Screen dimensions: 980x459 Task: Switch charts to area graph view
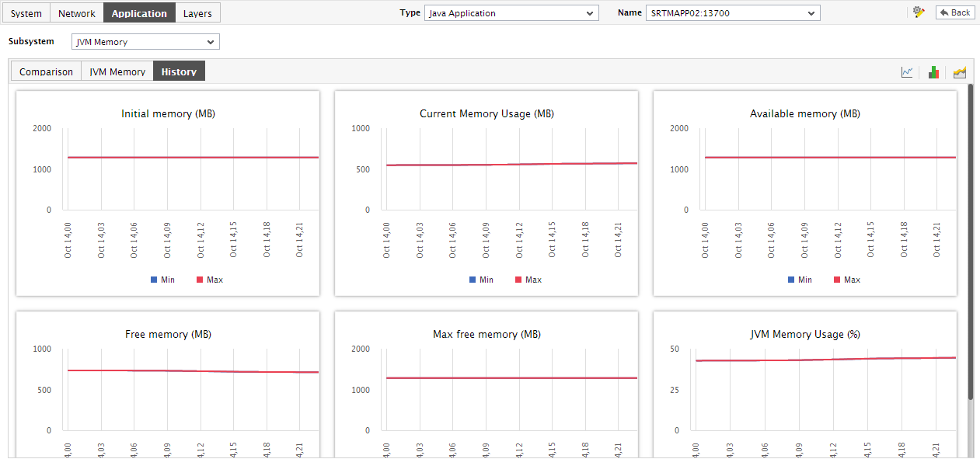coord(960,72)
